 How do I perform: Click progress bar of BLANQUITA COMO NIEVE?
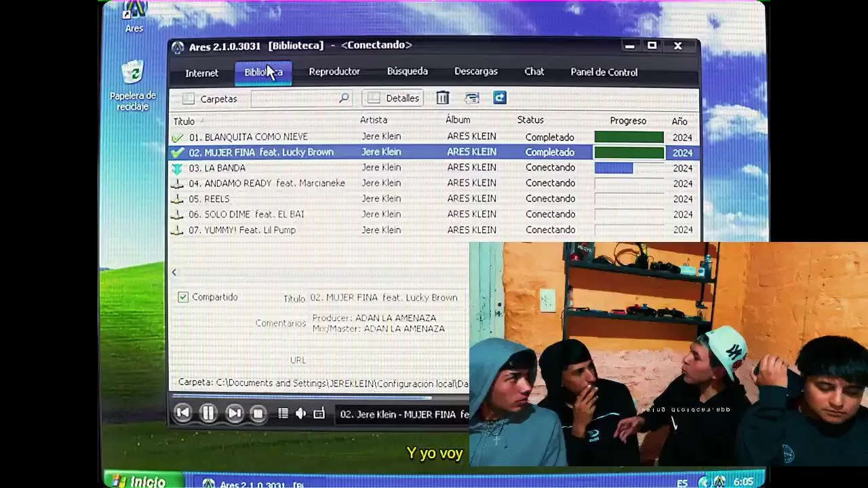tap(629, 137)
